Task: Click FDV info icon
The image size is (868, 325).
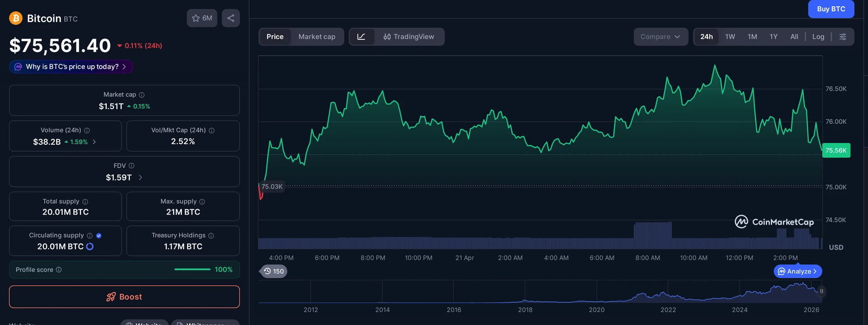Action: (132, 166)
